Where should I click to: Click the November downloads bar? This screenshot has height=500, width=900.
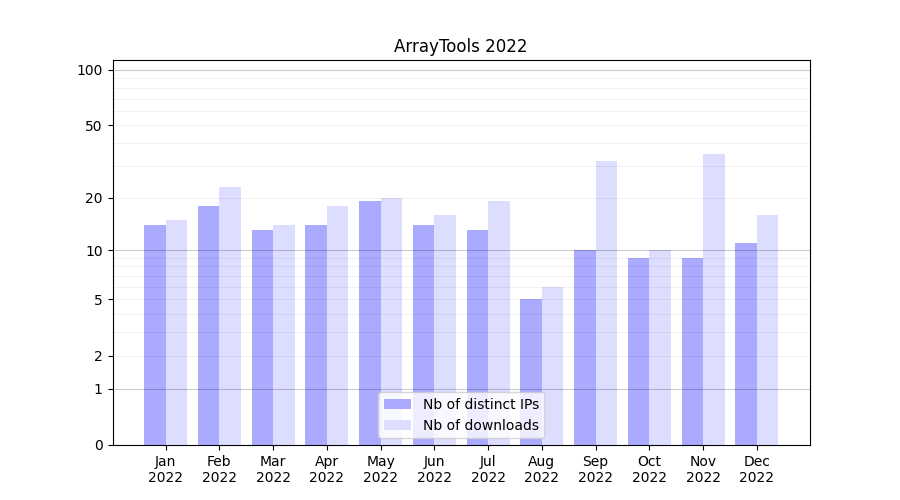pyautogui.click(x=714, y=300)
